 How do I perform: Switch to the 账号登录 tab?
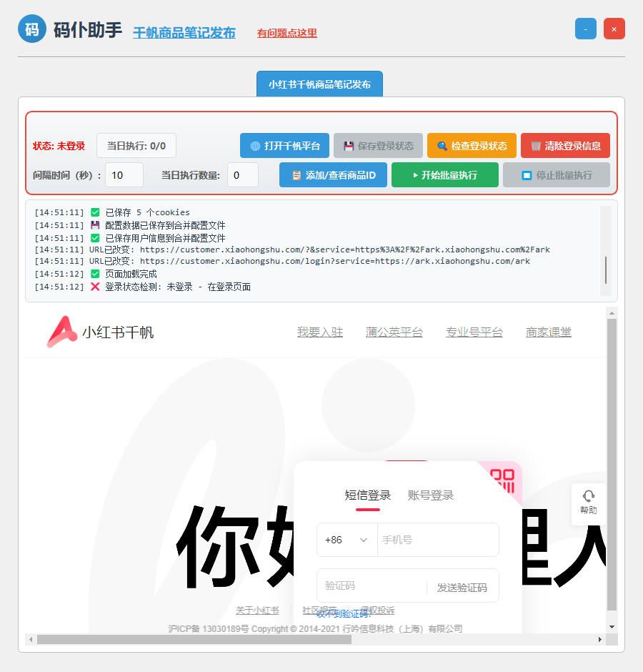(x=430, y=495)
